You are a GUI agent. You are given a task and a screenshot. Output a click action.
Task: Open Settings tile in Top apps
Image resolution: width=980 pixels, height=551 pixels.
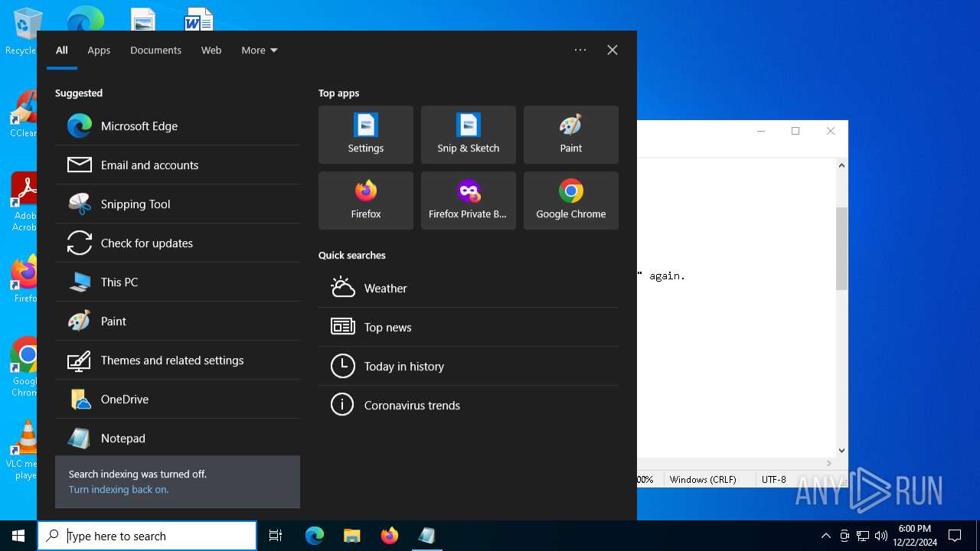(x=366, y=135)
